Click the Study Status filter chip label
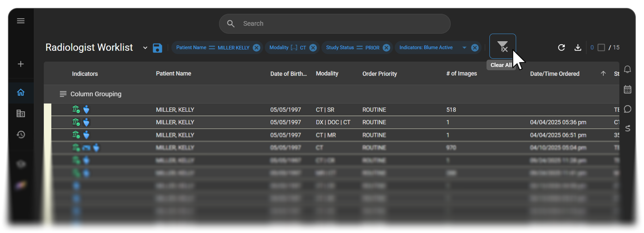The image size is (644, 233). [x=340, y=47]
